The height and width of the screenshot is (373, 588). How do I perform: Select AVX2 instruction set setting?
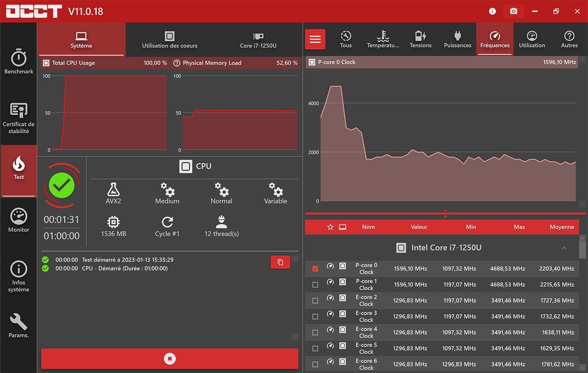[113, 193]
